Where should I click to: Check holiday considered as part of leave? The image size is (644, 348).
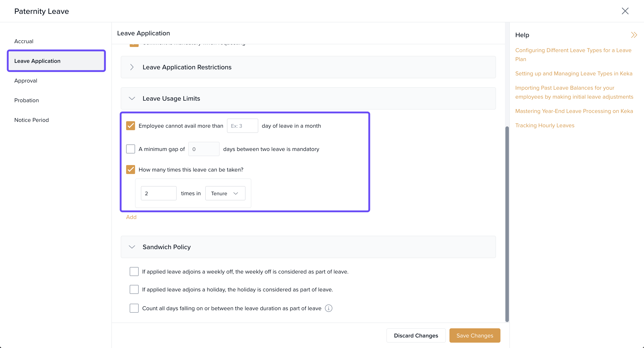click(x=134, y=289)
